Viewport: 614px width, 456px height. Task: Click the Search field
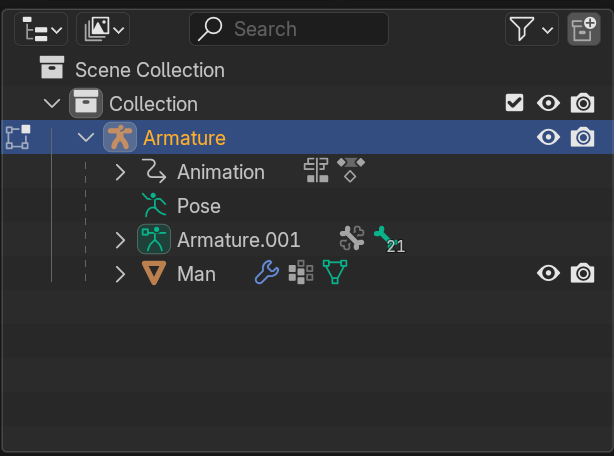(x=289, y=29)
